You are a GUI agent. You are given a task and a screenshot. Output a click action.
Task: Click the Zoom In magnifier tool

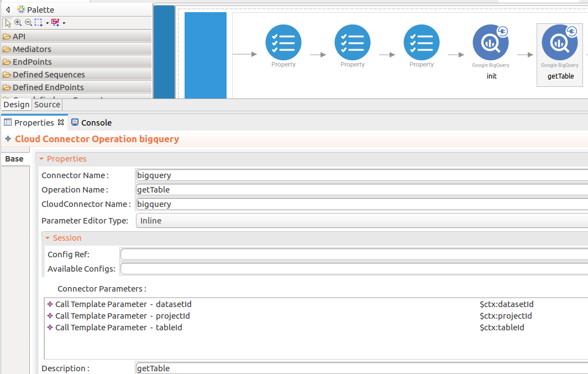[18, 23]
